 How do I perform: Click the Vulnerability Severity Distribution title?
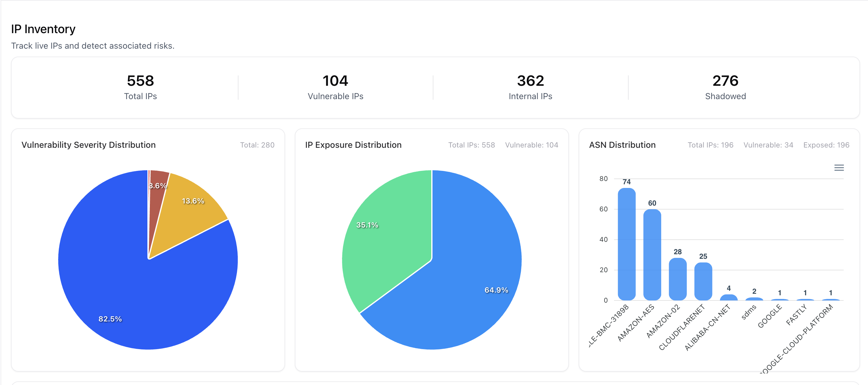point(88,145)
